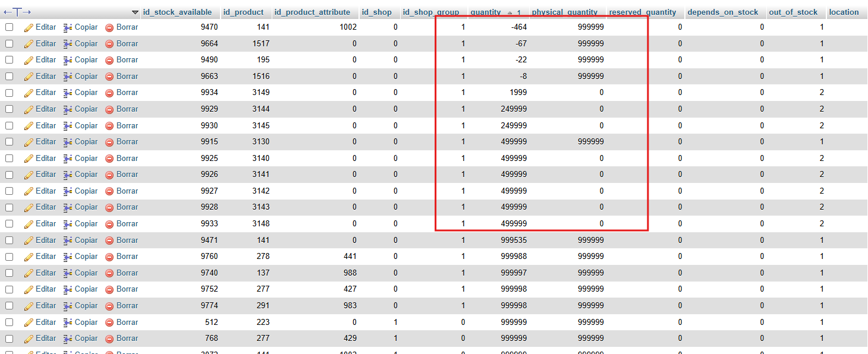Click the copy icon for row 9752
This screenshot has width=868, height=354.
point(68,289)
